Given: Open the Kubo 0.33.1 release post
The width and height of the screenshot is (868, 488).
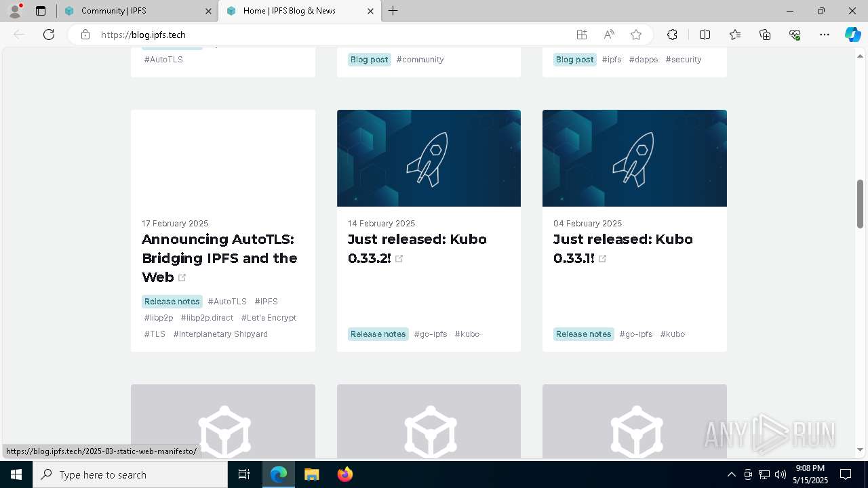Looking at the screenshot, I should 623,249.
